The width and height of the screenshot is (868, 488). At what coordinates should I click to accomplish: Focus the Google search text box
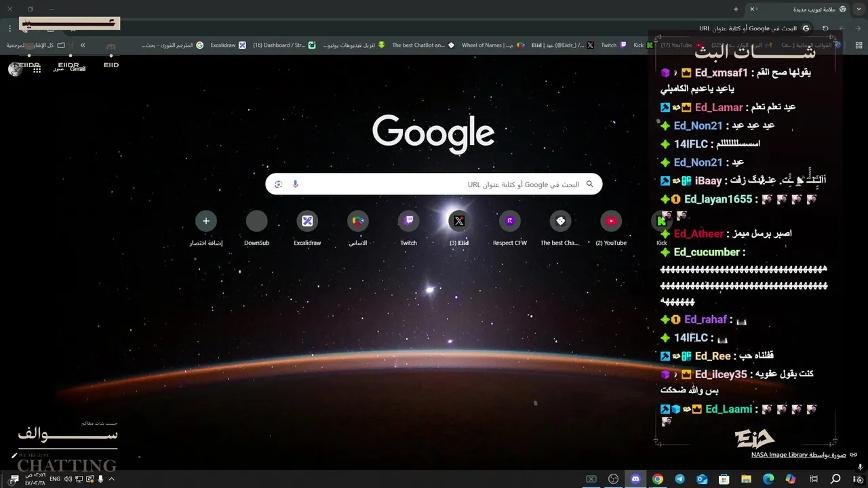coord(434,184)
